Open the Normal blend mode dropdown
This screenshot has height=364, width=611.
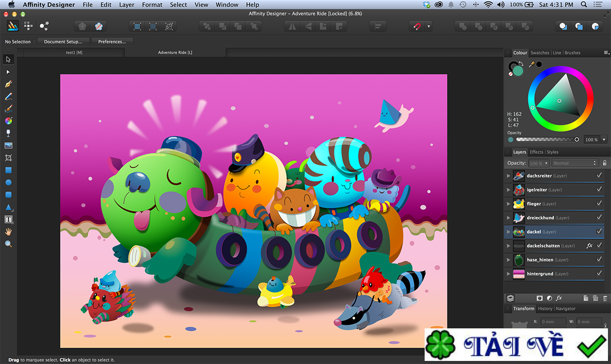[x=574, y=163]
